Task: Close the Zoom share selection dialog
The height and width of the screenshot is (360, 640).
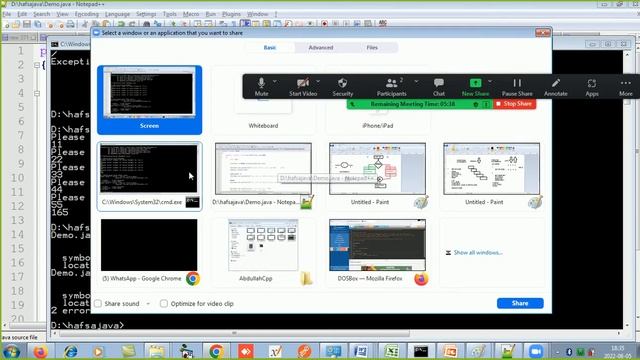Action: pyautogui.click(x=543, y=33)
